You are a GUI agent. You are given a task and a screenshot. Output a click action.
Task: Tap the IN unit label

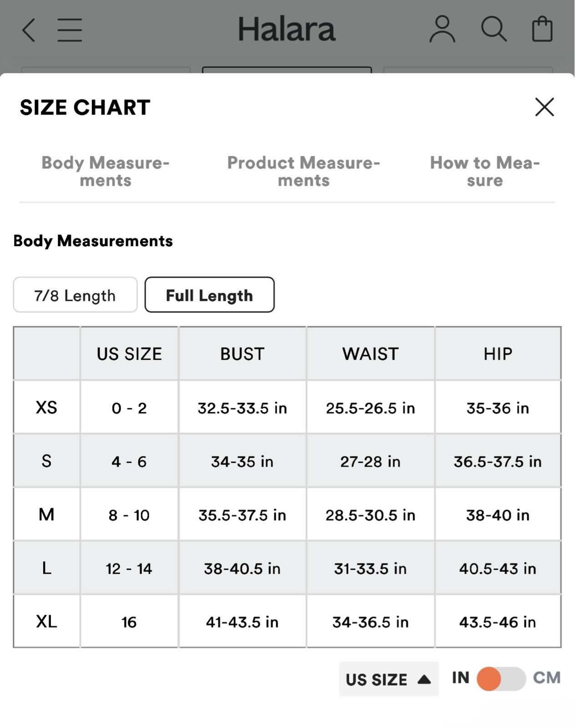(461, 678)
